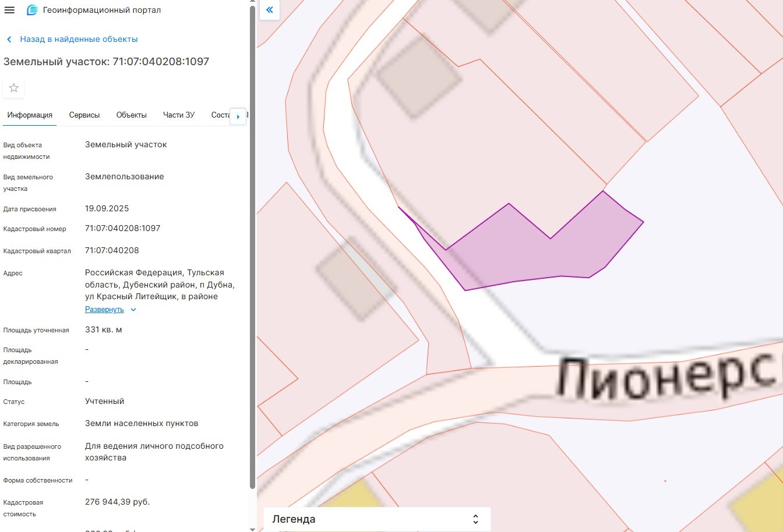The image size is (783, 532).
Task: Open the Сервисы tab
Action: tap(84, 115)
